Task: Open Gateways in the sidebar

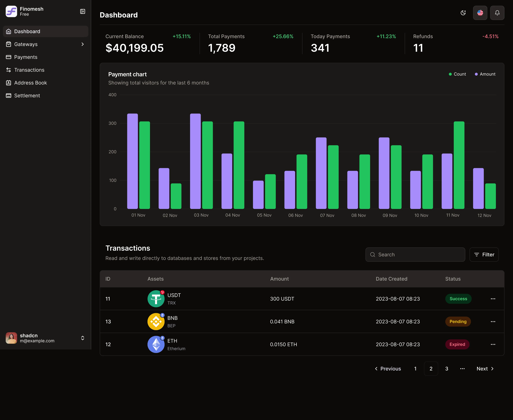Action: pyautogui.click(x=46, y=44)
